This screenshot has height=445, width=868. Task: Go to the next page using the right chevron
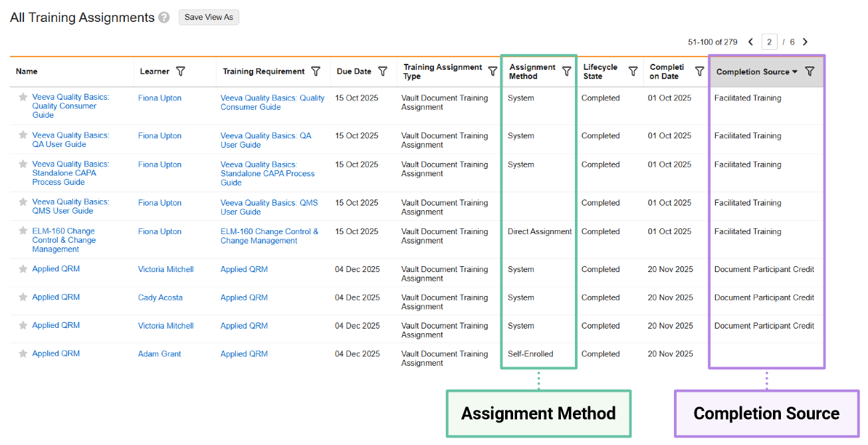pyautogui.click(x=805, y=41)
